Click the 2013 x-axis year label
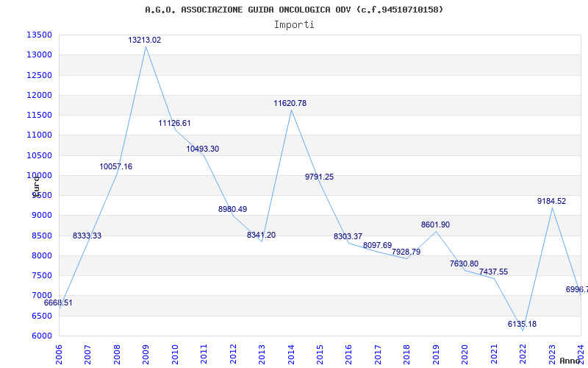The image size is (588, 368). (x=262, y=355)
